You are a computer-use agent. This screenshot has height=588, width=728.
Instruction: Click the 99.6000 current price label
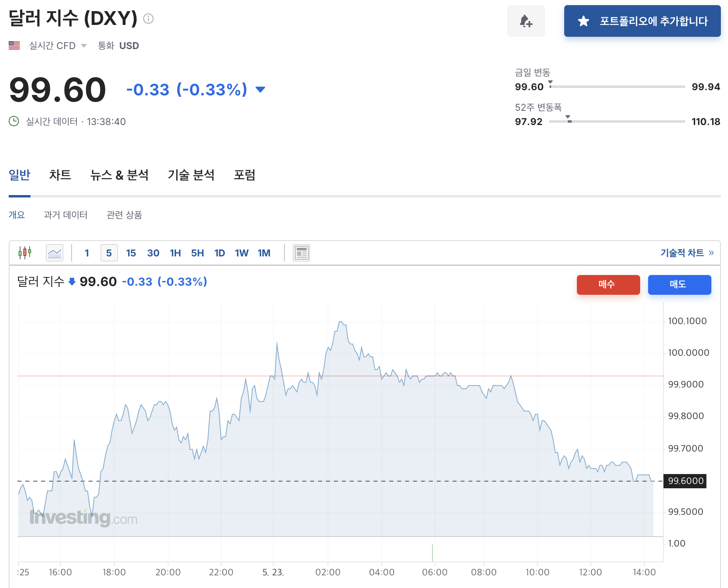tap(685, 481)
